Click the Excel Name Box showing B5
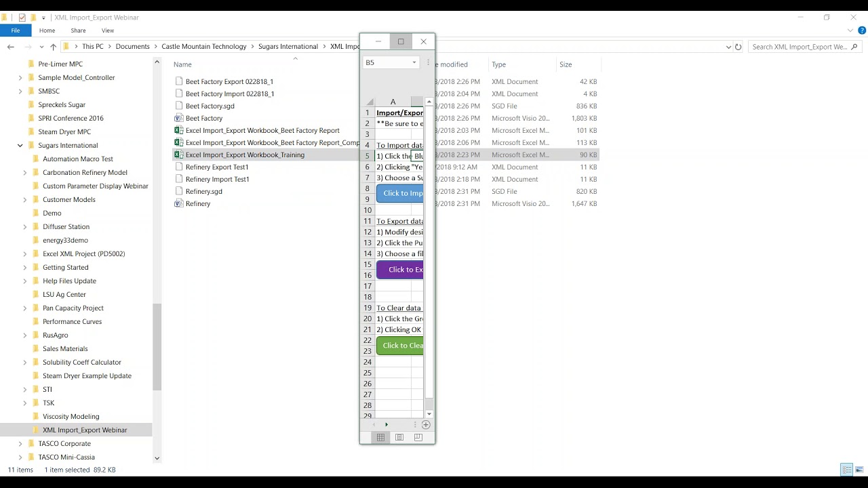The width and height of the screenshot is (868, 488). (x=387, y=62)
